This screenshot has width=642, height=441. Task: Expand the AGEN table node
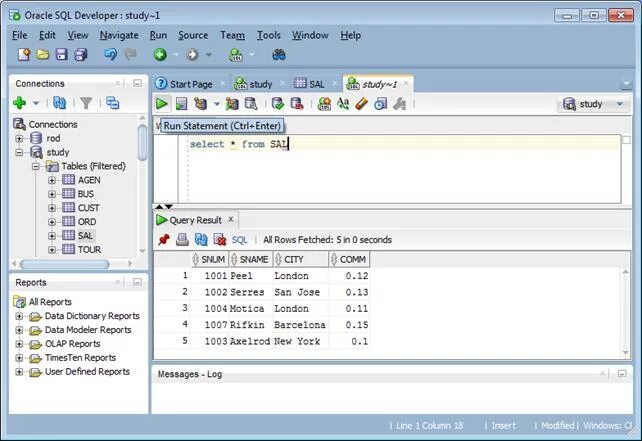tap(52, 180)
